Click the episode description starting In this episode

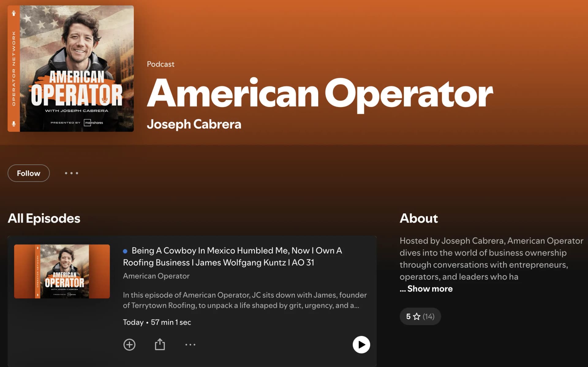pyautogui.click(x=245, y=300)
